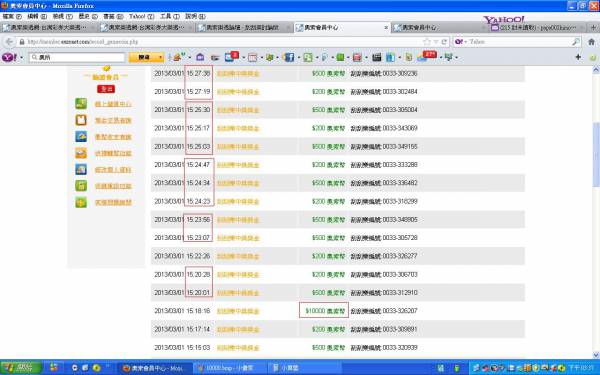Screen dimensions: 600x375
Task: Click the green round icon at toolbar end
Action: point(592,57)
